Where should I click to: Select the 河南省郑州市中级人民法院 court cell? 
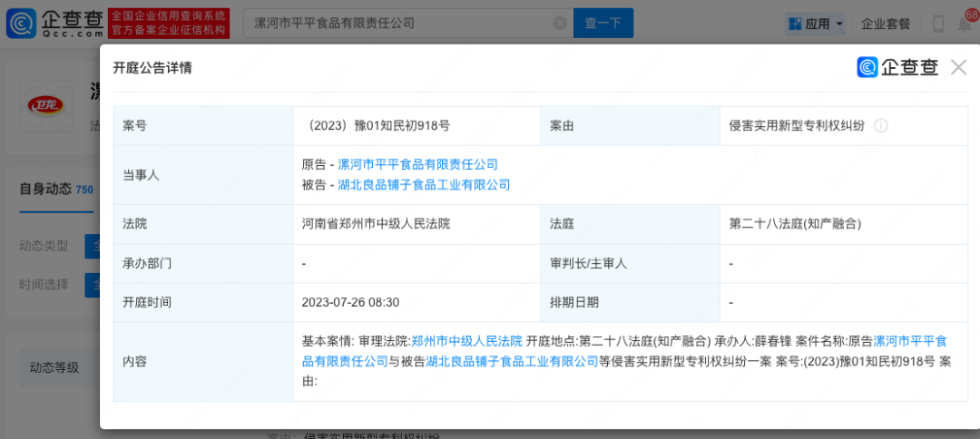point(416,223)
